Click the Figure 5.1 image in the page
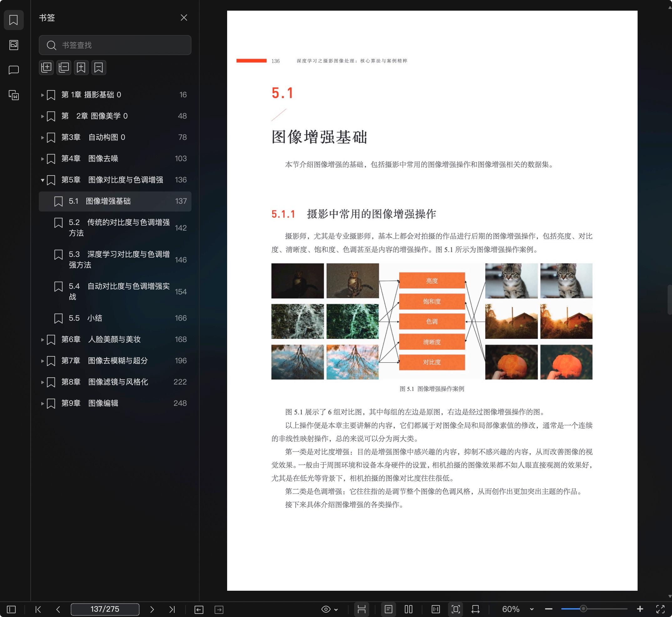 tap(432, 322)
